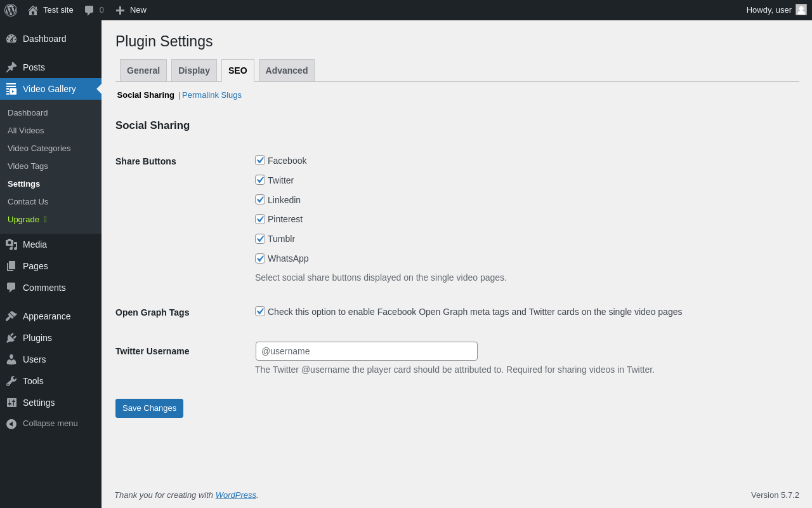Switch to the Advanced tab
This screenshot has height=508, width=812.
coord(287,70)
